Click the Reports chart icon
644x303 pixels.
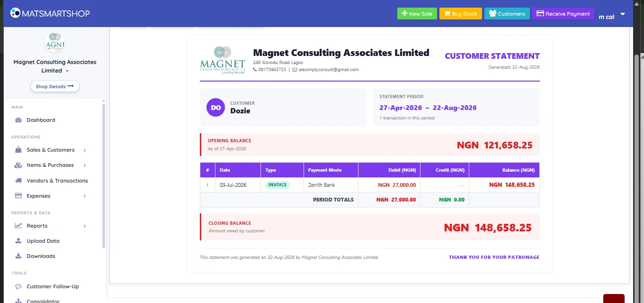[x=18, y=226]
